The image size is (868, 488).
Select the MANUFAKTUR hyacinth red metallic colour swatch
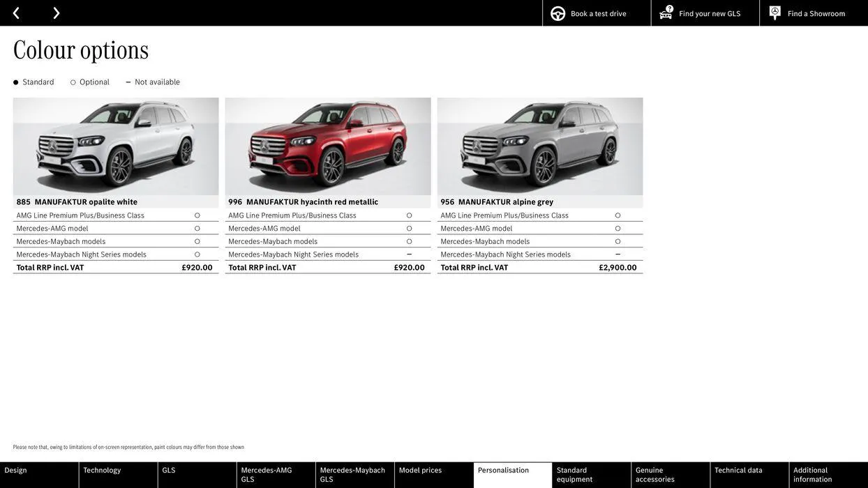click(x=328, y=146)
